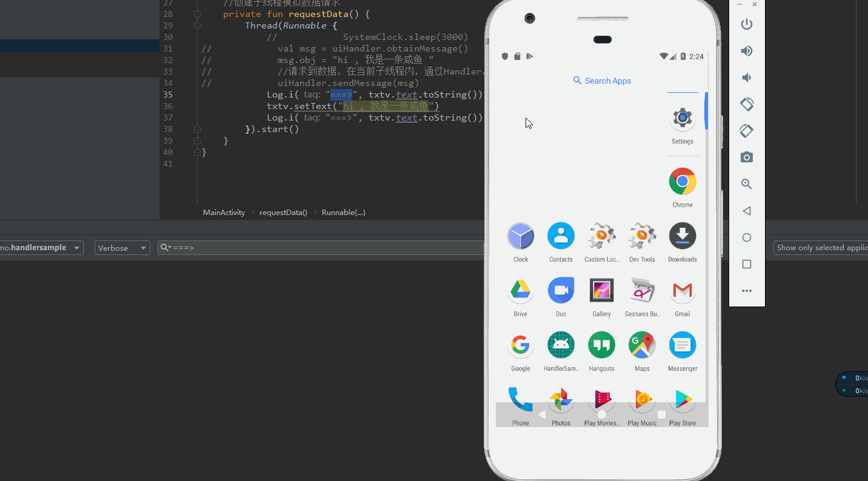This screenshot has width=868, height=481.
Task: Click the MainActivity breadcrumb
Action: tap(224, 212)
